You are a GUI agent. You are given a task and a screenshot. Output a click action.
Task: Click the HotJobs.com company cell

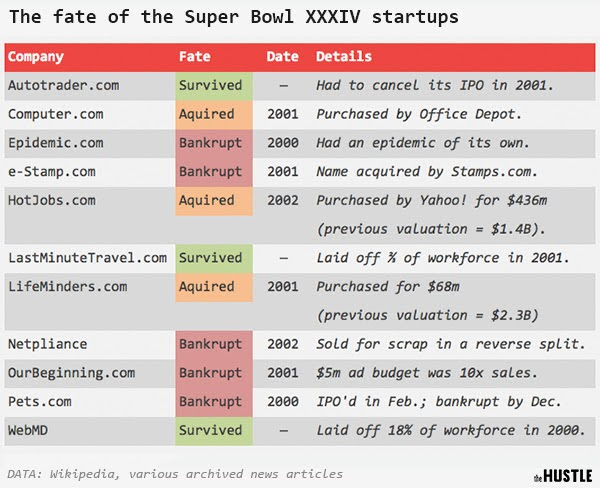(x=52, y=201)
